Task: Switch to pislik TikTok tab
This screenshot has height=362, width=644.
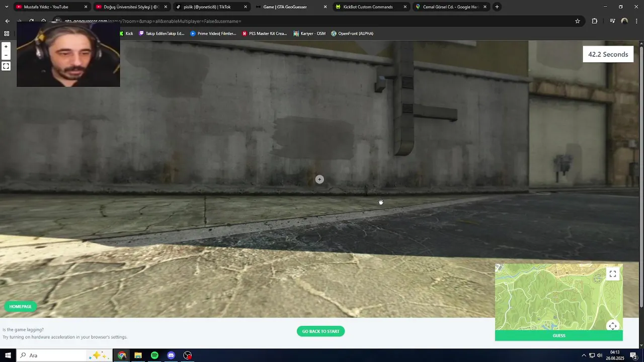Action: pyautogui.click(x=207, y=7)
